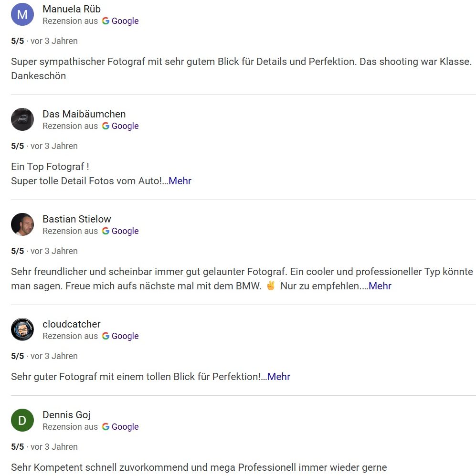Image resolution: width=476 pixels, height=476 pixels.
Task: Click Manuela Rüb's purple M avatar
Action: click(22, 14)
